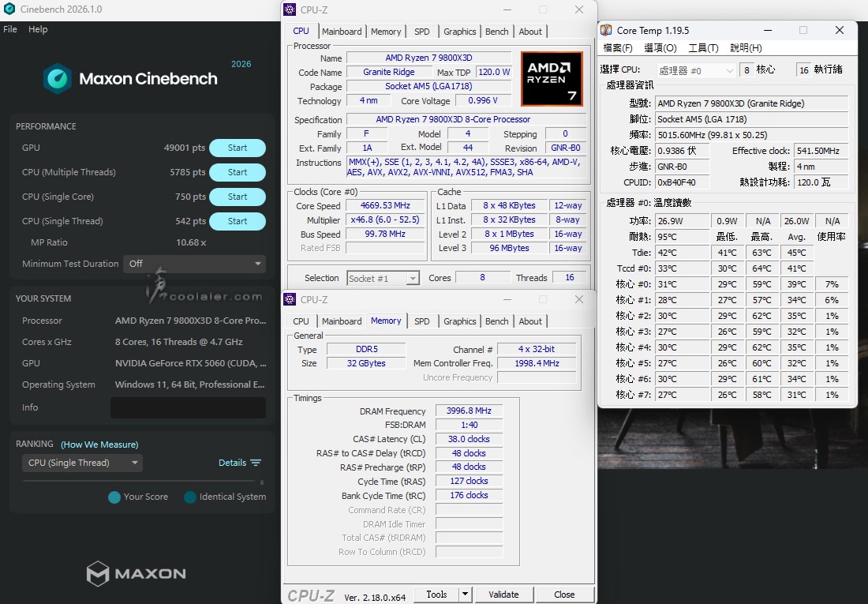This screenshot has width=868, height=604.
Task: Open the How We Measure link
Action: [99, 445]
